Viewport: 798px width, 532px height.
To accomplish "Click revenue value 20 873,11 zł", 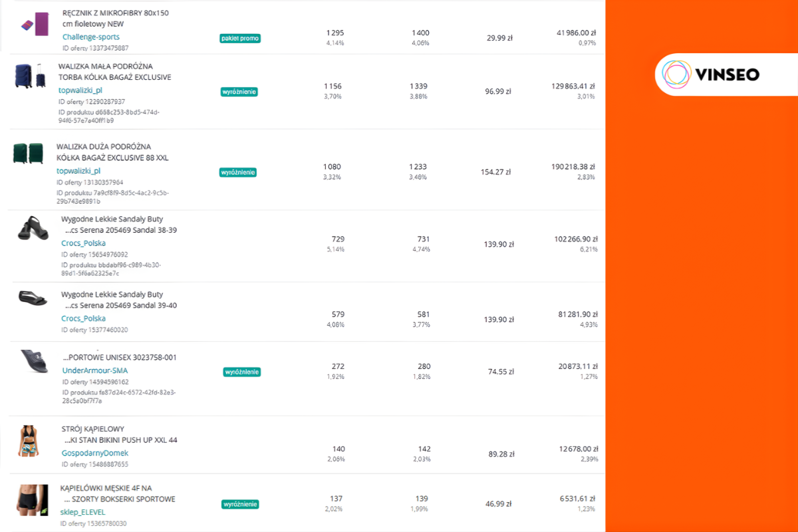I will 578,366.
